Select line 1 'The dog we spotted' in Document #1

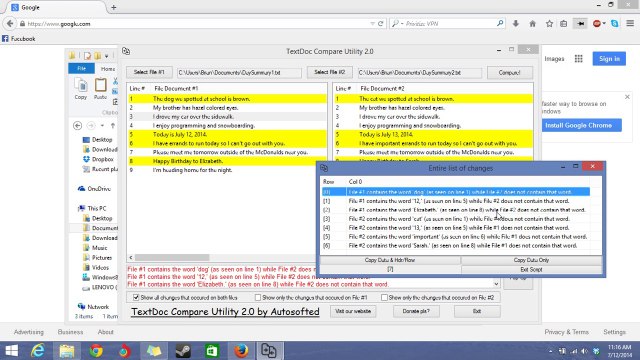[x=227, y=99]
